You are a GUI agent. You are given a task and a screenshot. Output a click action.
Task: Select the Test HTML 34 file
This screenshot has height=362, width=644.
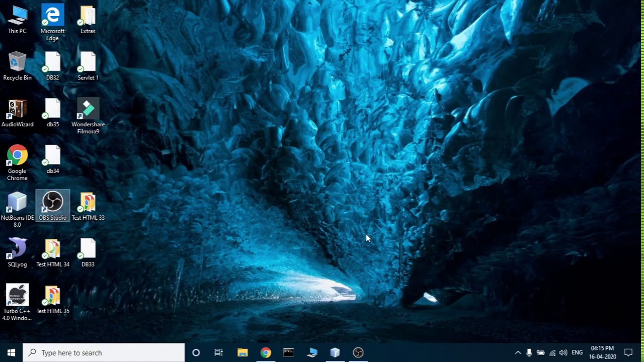click(x=52, y=253)
